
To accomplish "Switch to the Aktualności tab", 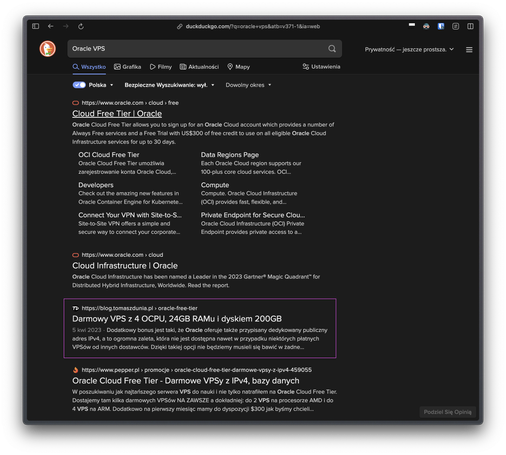I will tap(199, 67).
